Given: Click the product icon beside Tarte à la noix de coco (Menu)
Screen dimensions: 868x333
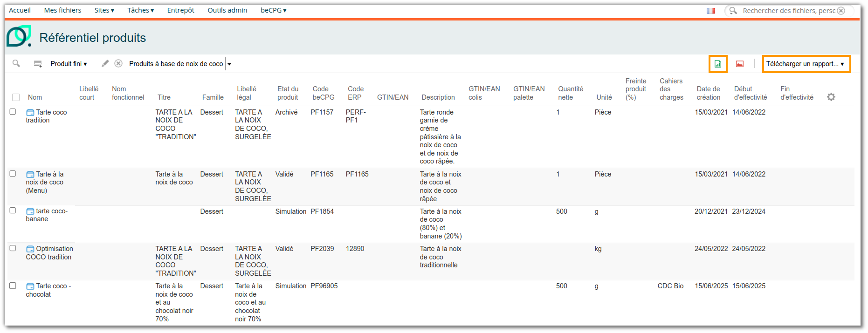Looking at the screenshot, I should pos(30,174).
